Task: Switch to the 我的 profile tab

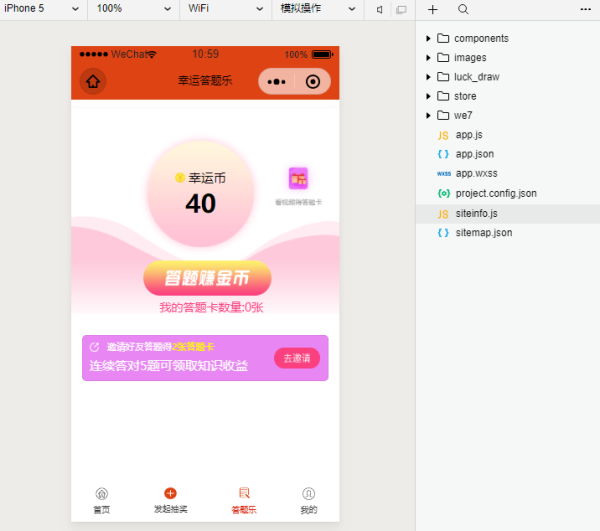Action: (308, 501)
